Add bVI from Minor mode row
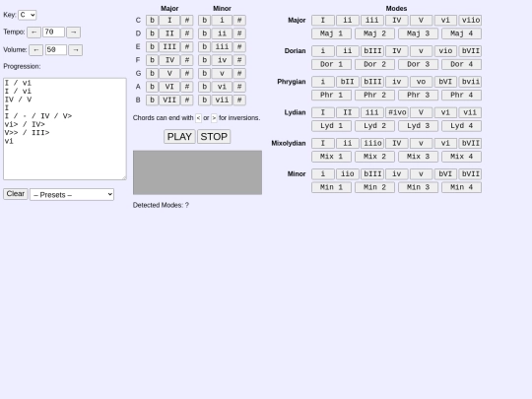This screenshot has height=399, width=532. click(445, 174)
